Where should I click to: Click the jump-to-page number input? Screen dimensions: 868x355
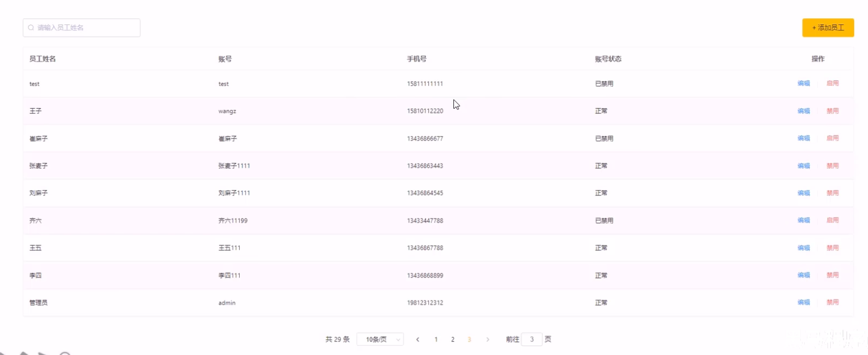532,339
